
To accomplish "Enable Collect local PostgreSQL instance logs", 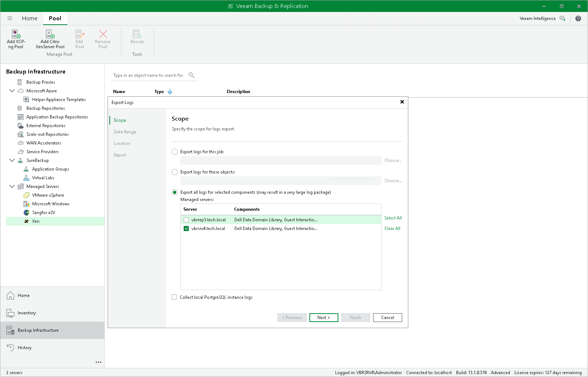I will point(174,297).
